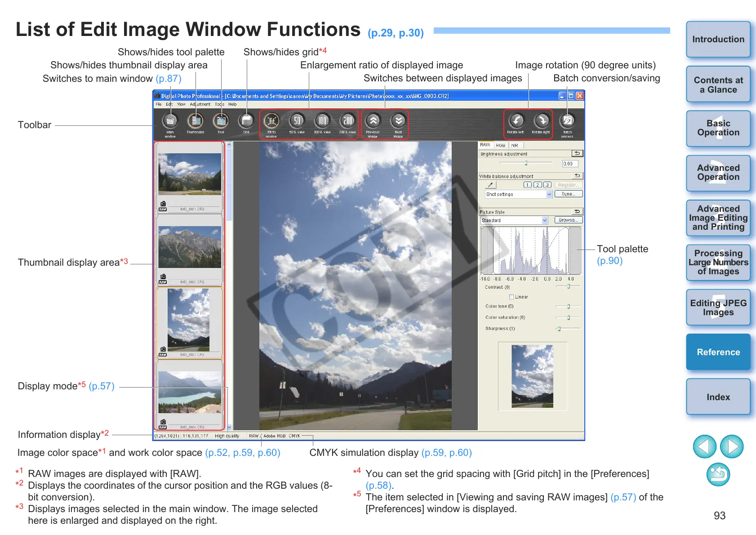Click the thumbnail area scroll up arrow
The image size is (756, 535).
tap(229, 145)
